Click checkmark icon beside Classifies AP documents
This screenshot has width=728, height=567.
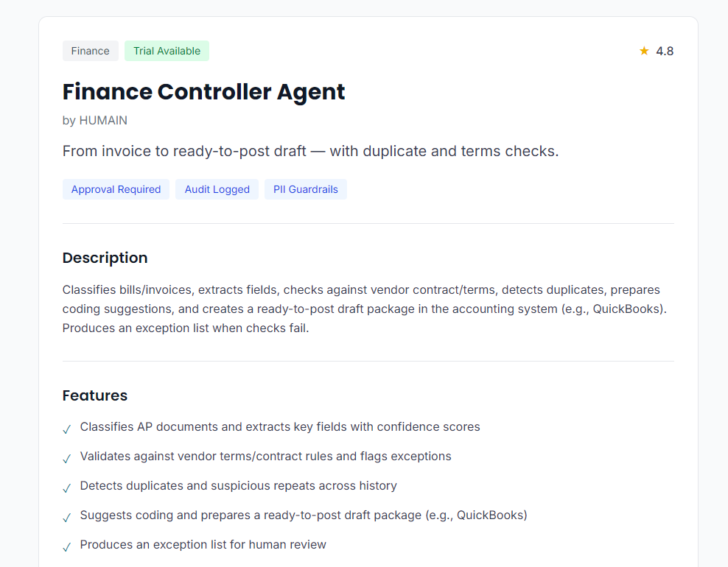(67, 429)
